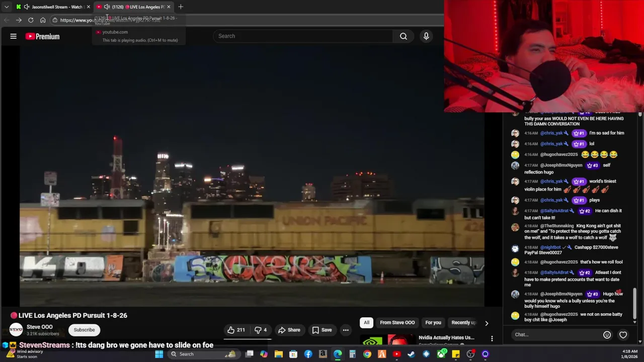Viewport: 644px width, 362px height.
Task: Select the All filter chip
Action: tap(366, 323)
